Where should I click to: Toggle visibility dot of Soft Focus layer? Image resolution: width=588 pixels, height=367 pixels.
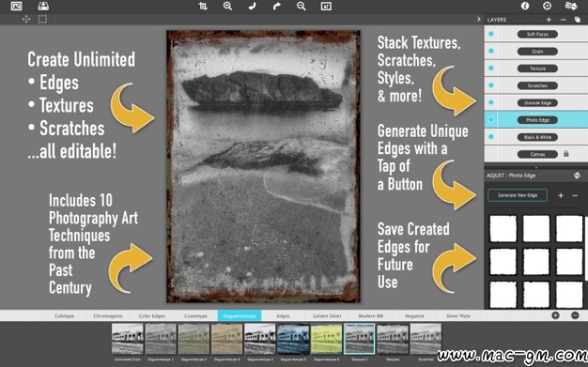[491, 34]
